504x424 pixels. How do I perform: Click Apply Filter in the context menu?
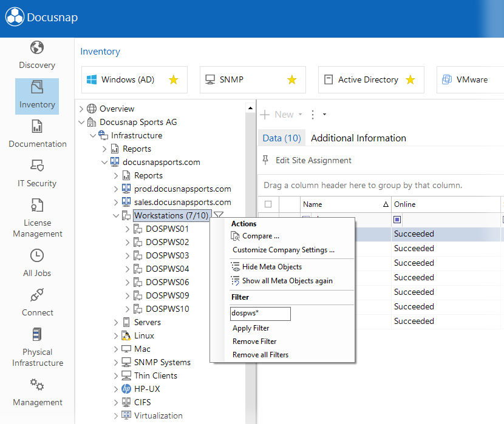coord(251,328)
